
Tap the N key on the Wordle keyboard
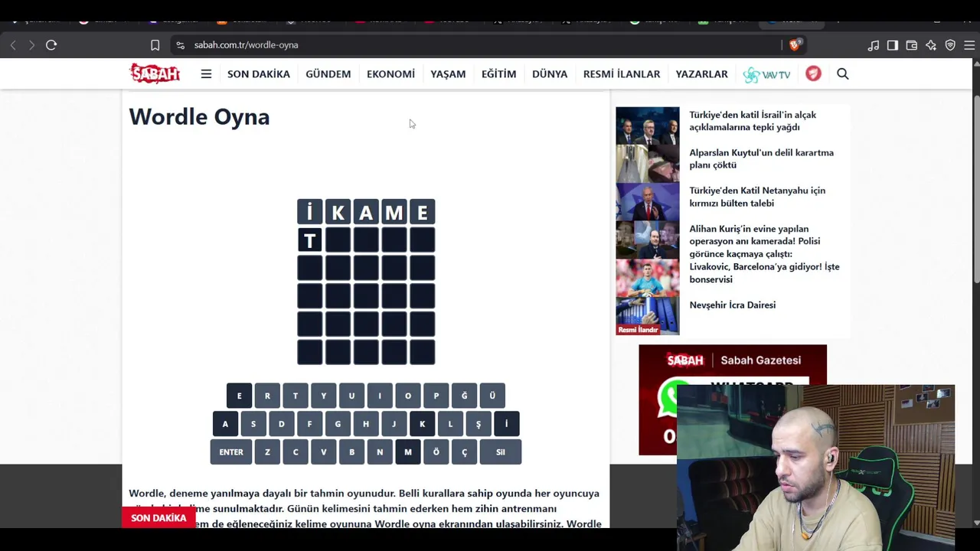pos(380,452)
